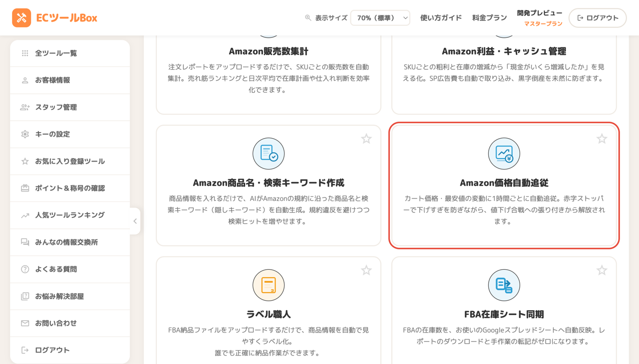Open お客様情報 in the sidebar
This screenshot has width=639, height=364.
pos(70,80)
